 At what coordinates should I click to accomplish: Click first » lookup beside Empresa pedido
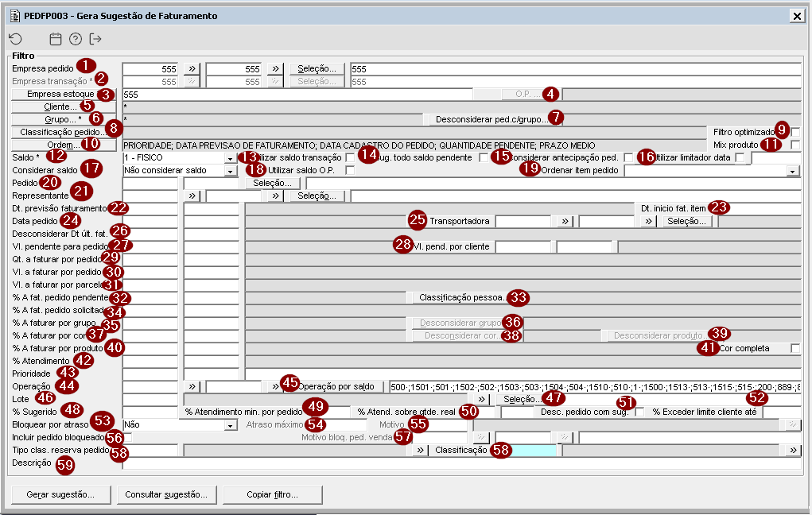click(x=192, y=69)
